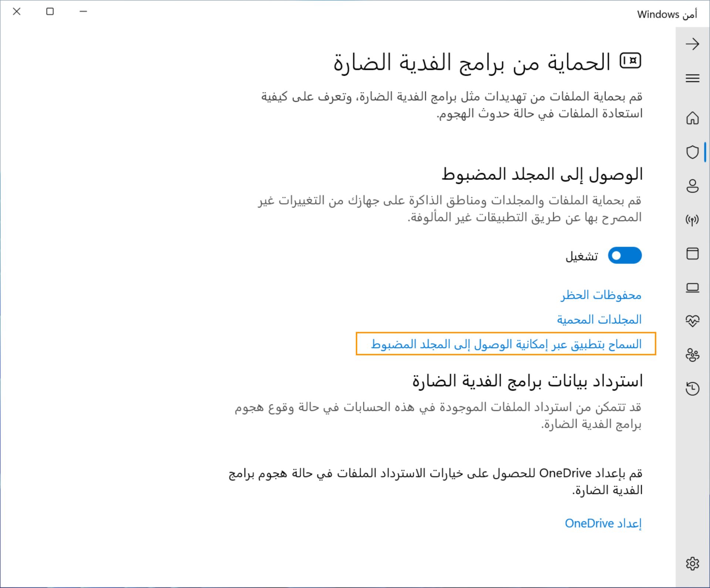Click السماح بتطبيق عبر إمكانية الوصول link
Image resolution: width=710 pixels, height=588 pixels.
(506, 344)
